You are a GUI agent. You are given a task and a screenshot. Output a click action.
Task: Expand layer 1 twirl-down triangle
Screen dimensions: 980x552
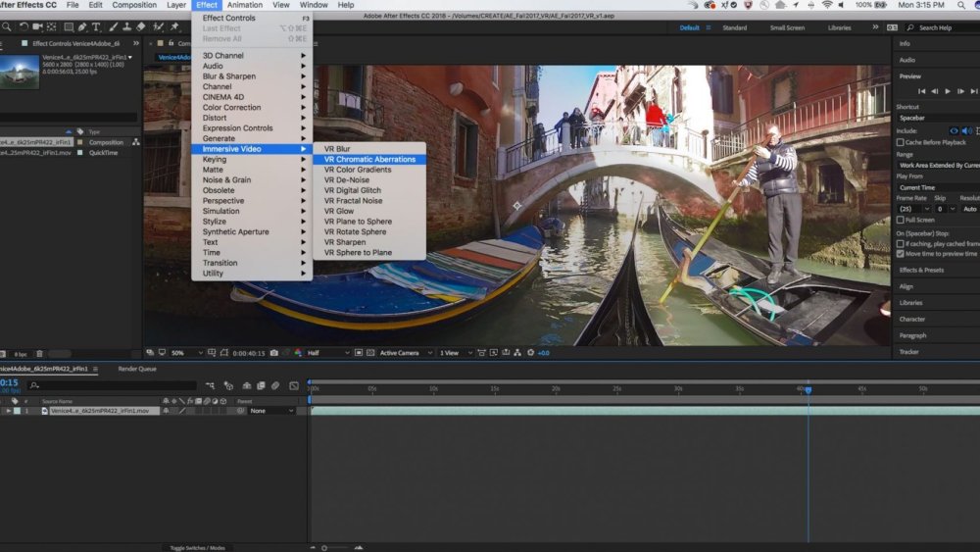8,412
